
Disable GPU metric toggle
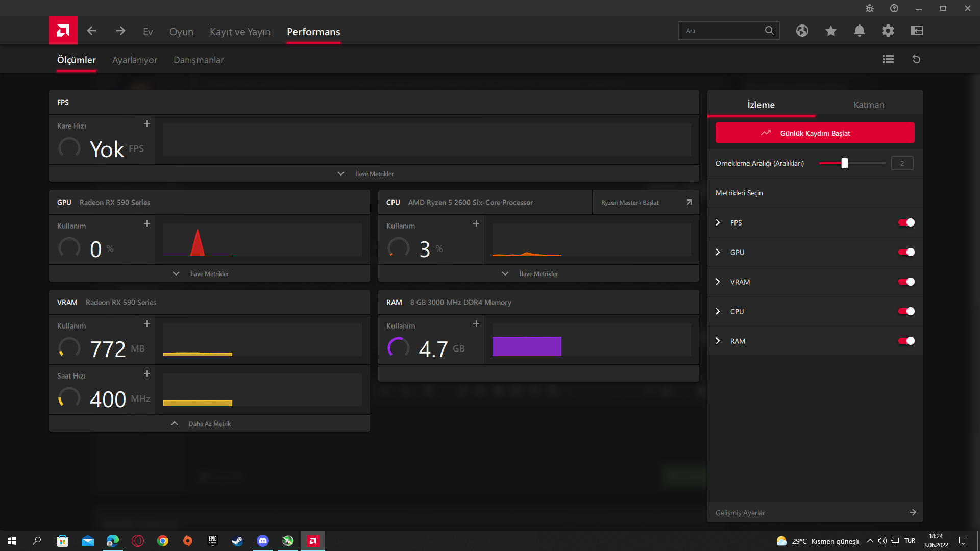point(906,252)
